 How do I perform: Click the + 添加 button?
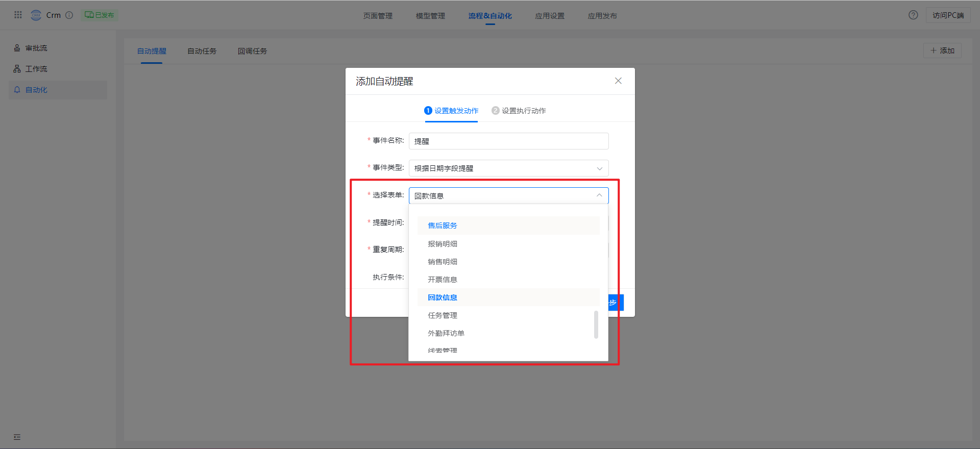(942, 51)
